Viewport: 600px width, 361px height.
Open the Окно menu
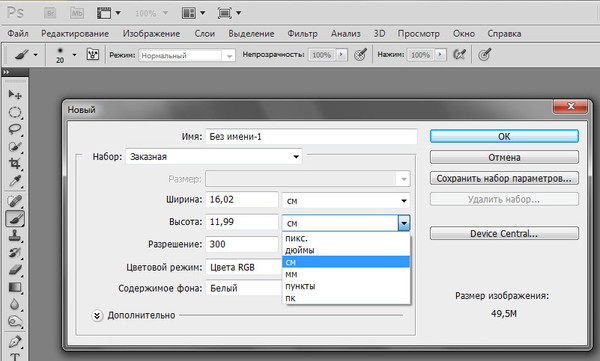464,34
